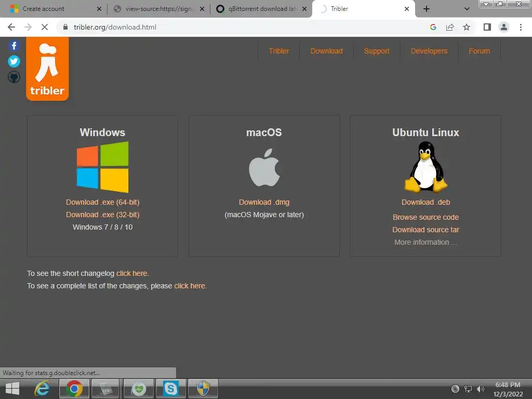532x399 pixels.
Task: Open Chrome three-dot menu
Action: point(521,27)
